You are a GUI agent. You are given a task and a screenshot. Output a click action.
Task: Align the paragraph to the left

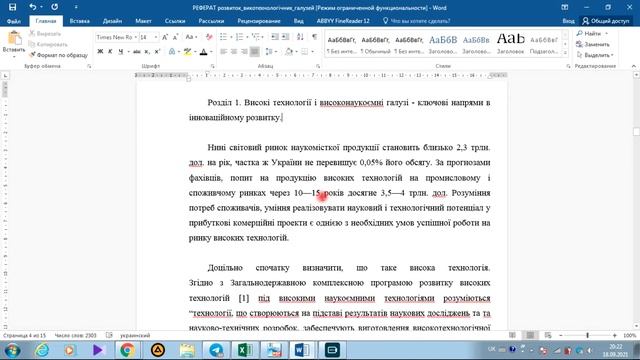click(224, 52)
